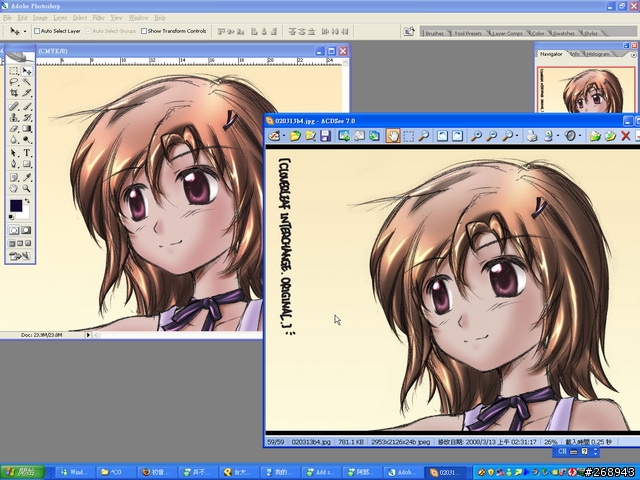Screen dimensions: 640x480
Task: Click the foreground dark navy color swatch
Action: pyautogui.click(x=16, y=206)
